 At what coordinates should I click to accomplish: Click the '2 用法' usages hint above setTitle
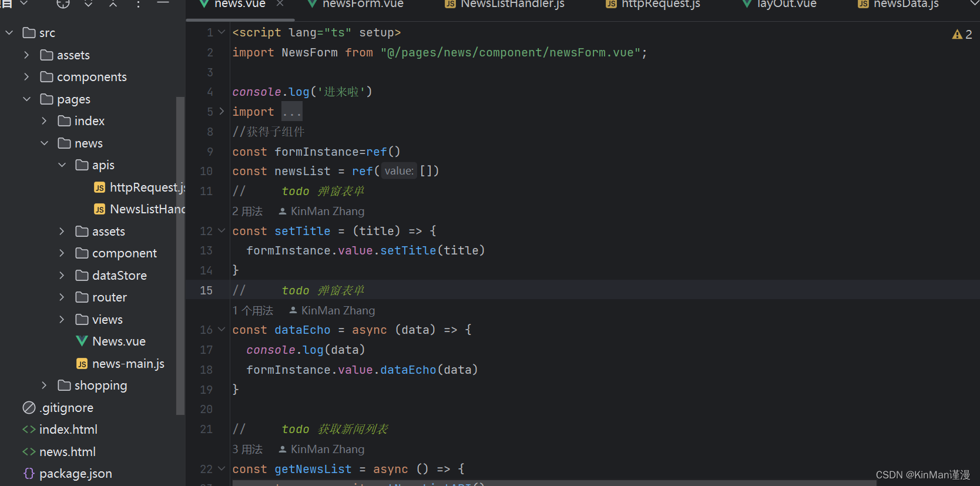pyautogui.click(x=247, y=212)
